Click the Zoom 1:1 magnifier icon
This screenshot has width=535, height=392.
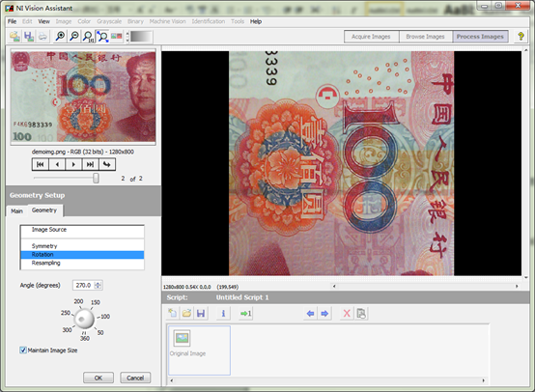tap(88, 36)
